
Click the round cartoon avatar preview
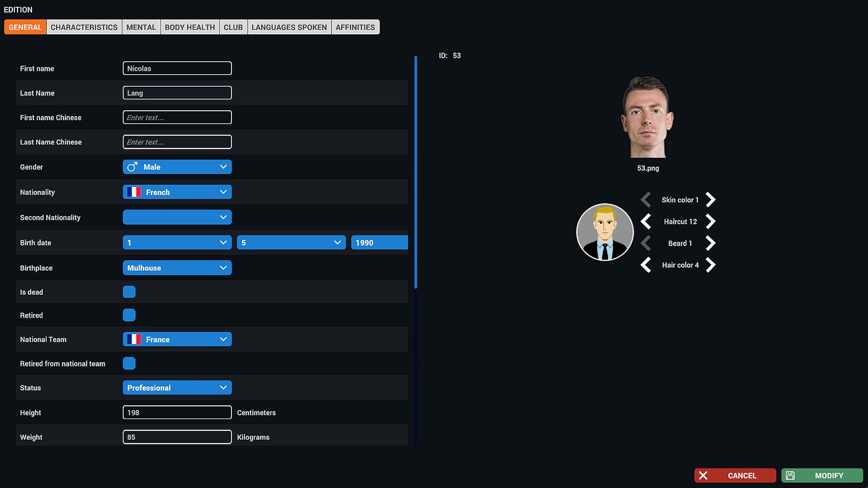tap(605, 232)
